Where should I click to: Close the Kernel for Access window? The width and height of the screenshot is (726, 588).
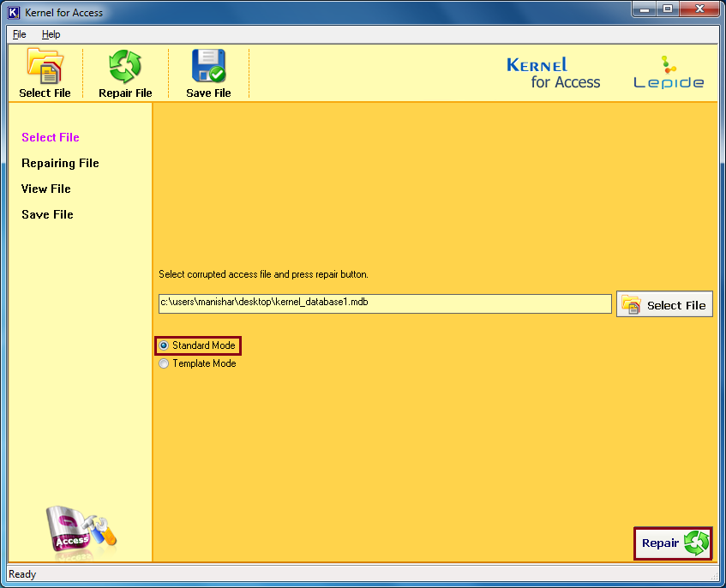[x=699, y=9]
